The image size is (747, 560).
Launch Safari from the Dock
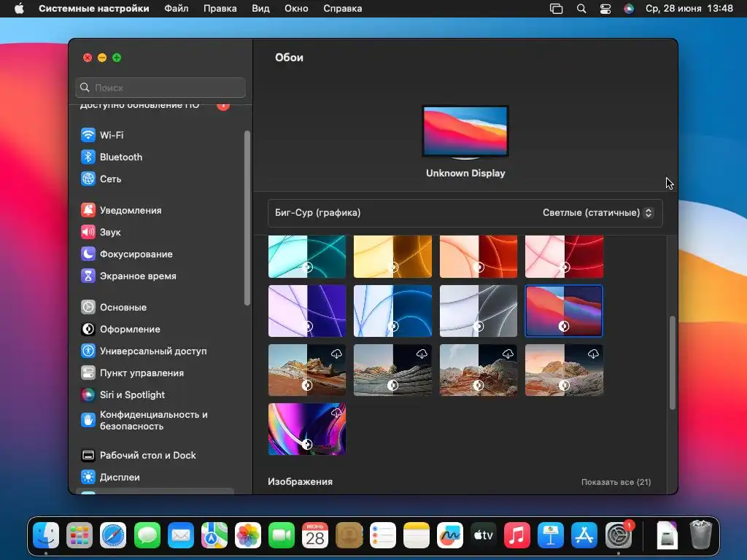click(x=113, y=535)
